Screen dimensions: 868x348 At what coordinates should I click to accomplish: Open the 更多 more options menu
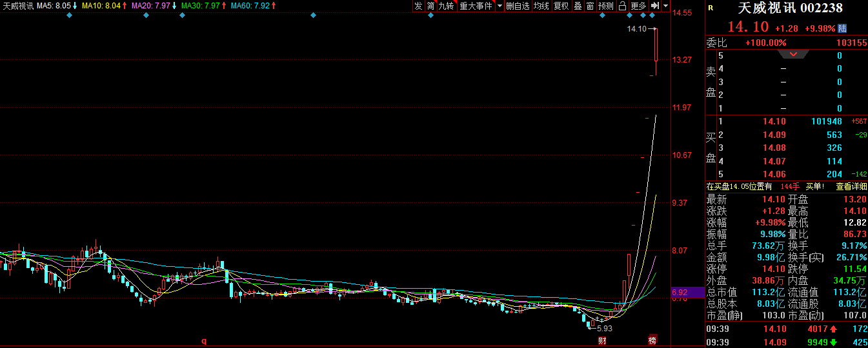click(x=638, y=6)
